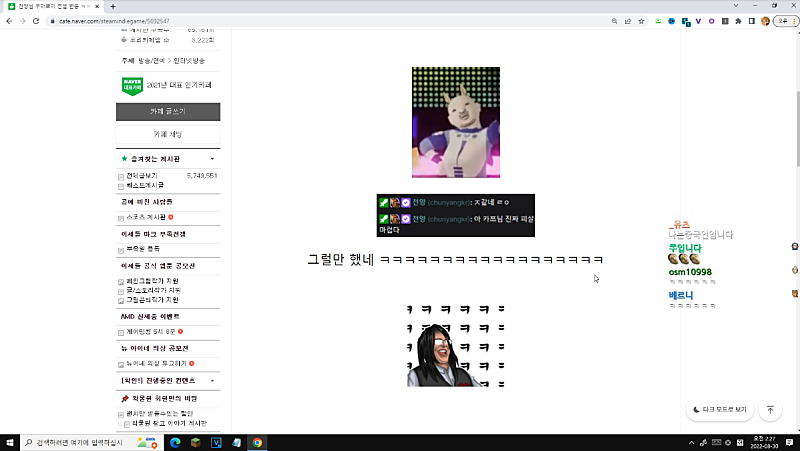
Task: Open the Extensions puzzle-piece menu
Action: click(738, 21)
